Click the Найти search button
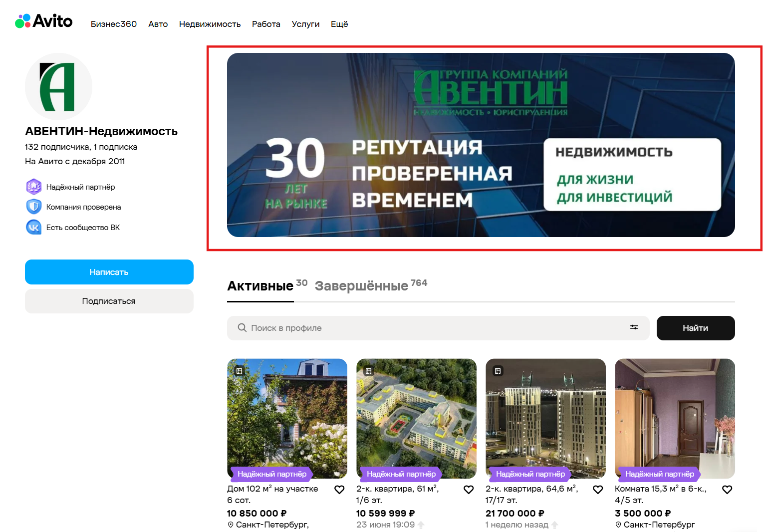Screen dimensions: 763x532 696,328
